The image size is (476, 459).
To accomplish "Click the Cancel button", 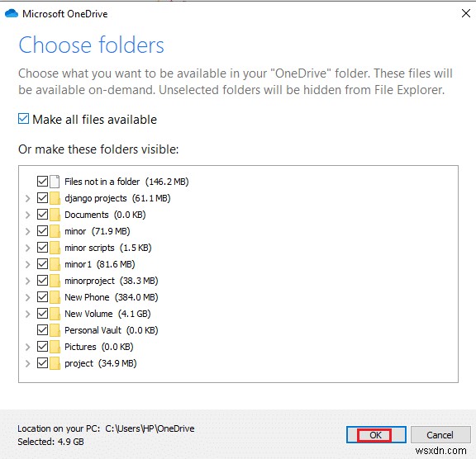I will 440,435.
